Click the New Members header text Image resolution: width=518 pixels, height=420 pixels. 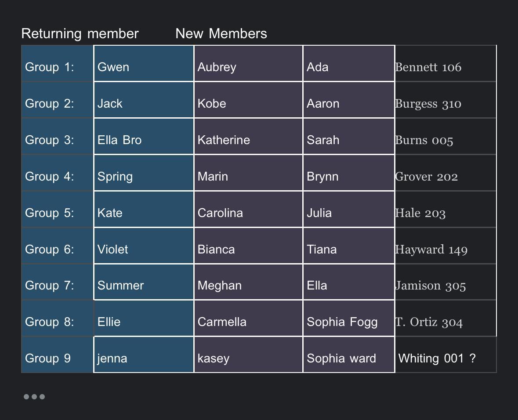point(221,34)
